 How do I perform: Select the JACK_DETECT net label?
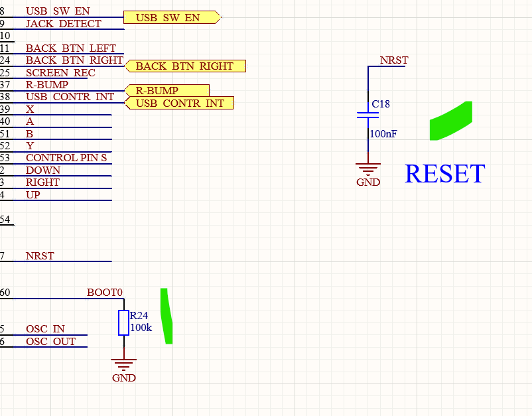coord(64,24)
